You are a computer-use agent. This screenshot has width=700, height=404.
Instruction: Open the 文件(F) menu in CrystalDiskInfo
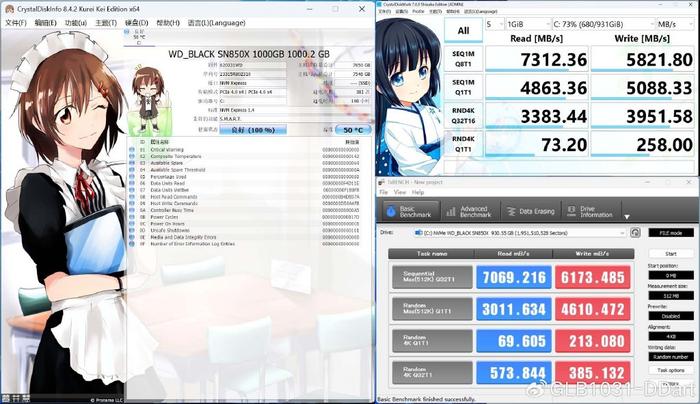pos(16,23)
